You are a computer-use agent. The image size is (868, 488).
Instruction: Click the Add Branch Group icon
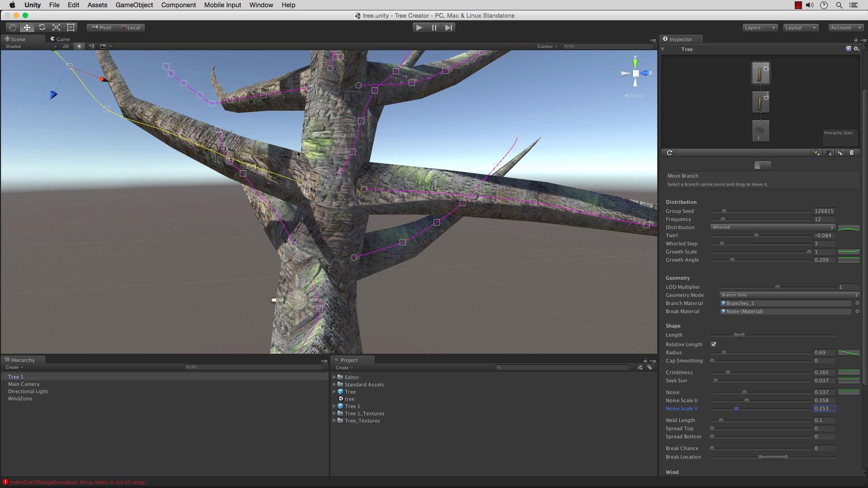[x=829, y=153]
